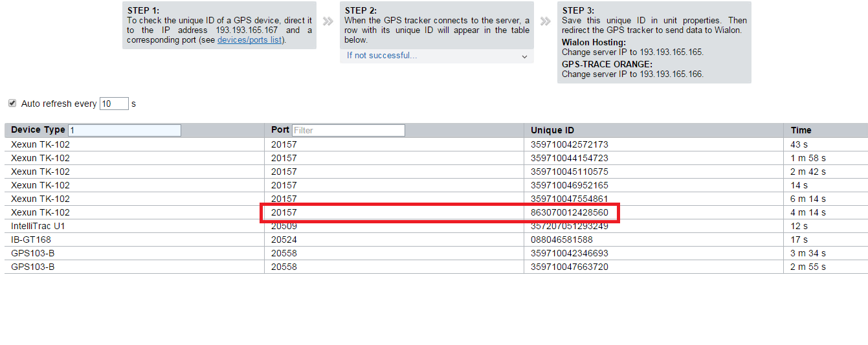
Task: Click unique ID 359710042572173 in first row
Action: coord(570,144)
